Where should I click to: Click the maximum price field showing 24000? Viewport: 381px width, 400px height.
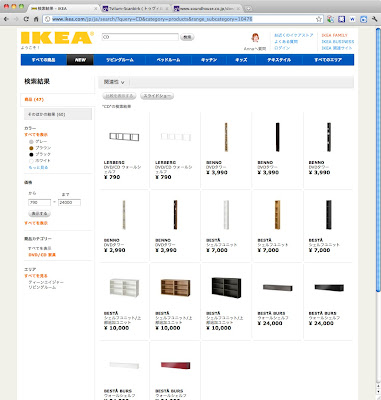click(69, 202)
